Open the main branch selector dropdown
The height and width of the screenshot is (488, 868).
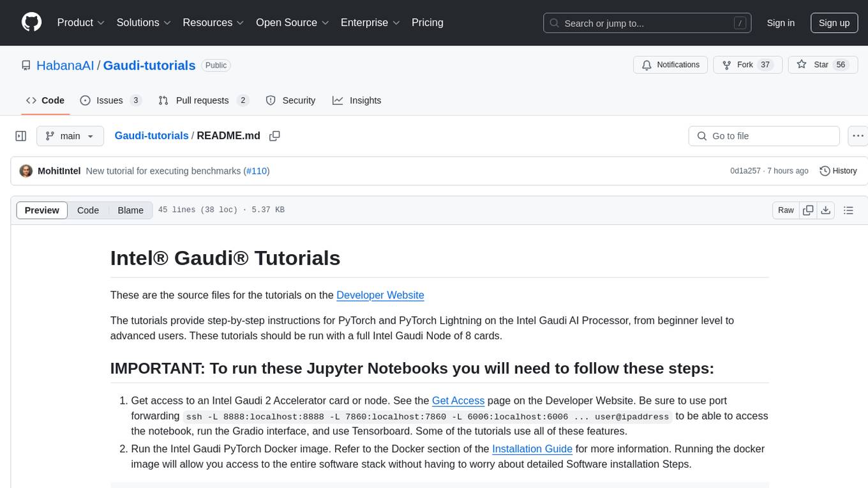pos(70,136)
